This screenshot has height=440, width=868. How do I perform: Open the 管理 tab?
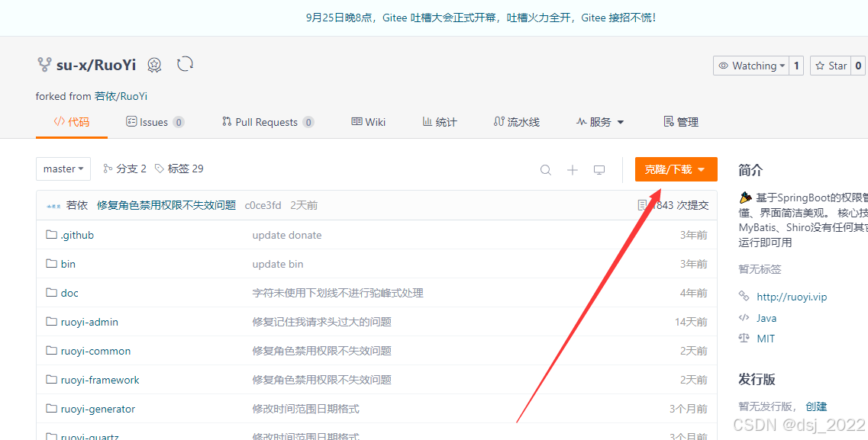click(x=681, y=121)
